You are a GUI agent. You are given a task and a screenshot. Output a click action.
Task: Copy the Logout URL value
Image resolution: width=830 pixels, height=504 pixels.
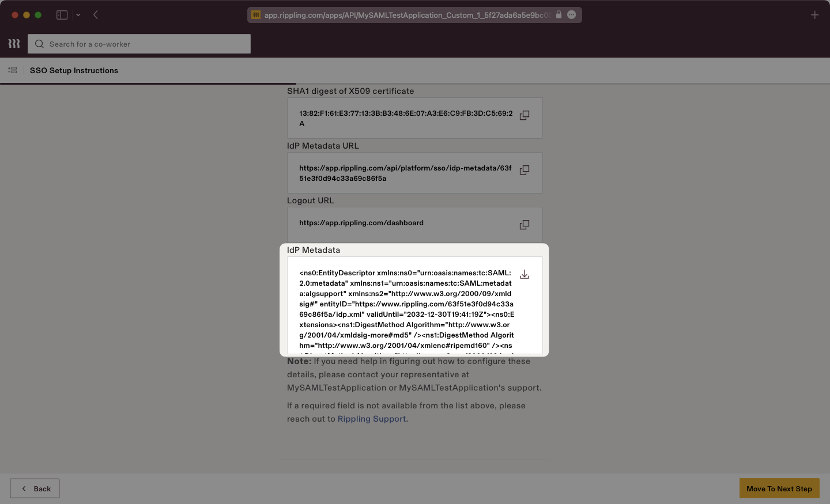[524, 225]
